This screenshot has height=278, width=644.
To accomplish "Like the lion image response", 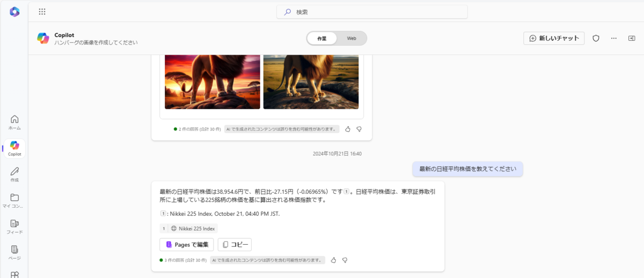I will [x=348, y=129].
